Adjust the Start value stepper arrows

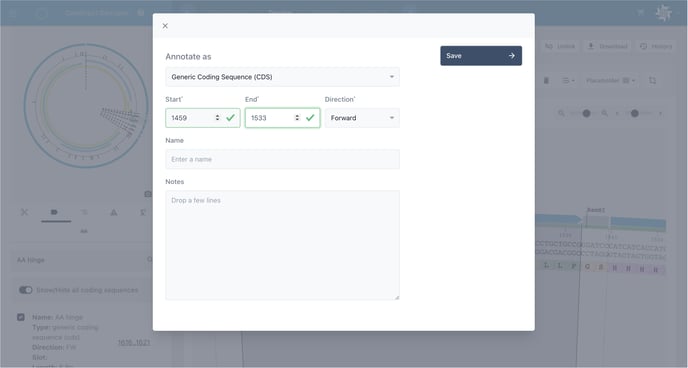pos(217,118)
